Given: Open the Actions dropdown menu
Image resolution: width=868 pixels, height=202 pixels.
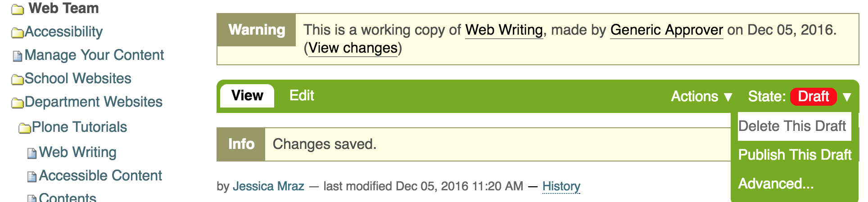Looking at the screenshot, I should click(701, 96).
